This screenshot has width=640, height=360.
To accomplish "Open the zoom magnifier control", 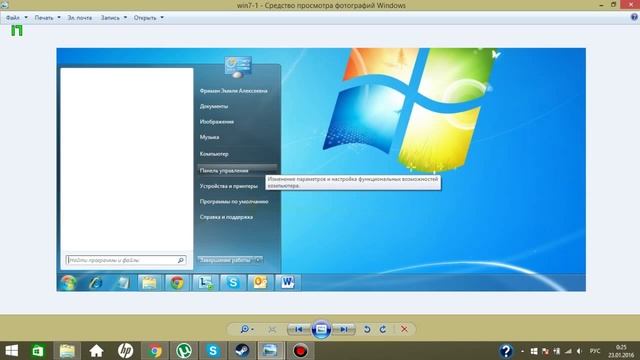I will click(x=247, y=329).
